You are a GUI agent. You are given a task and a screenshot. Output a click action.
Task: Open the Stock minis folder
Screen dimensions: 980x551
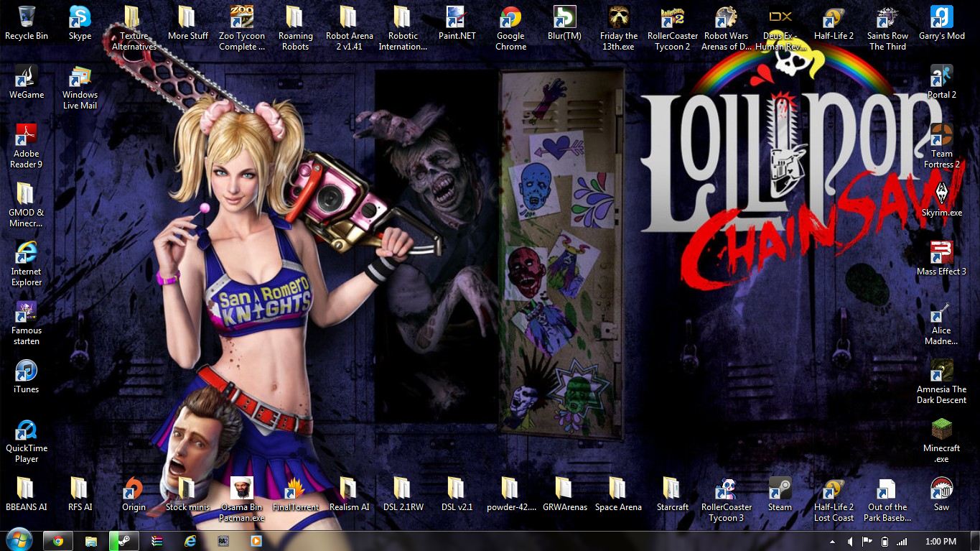[187, 494]
